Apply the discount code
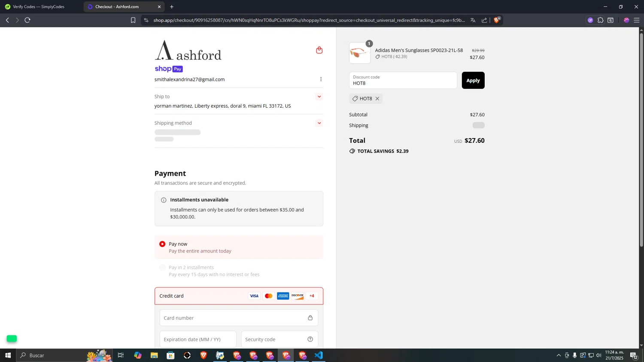Screen dimensions: 644x362 coord(473,81)
